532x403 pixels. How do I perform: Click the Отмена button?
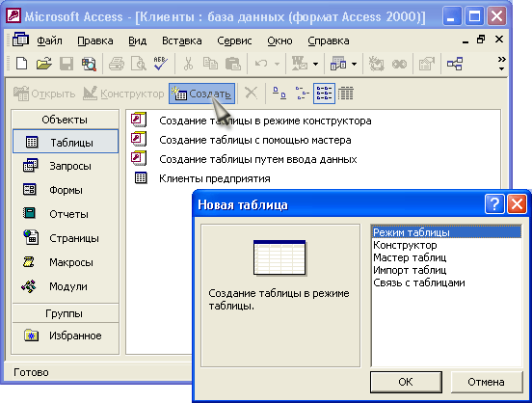pyautogui.click(x=486, y=382)
